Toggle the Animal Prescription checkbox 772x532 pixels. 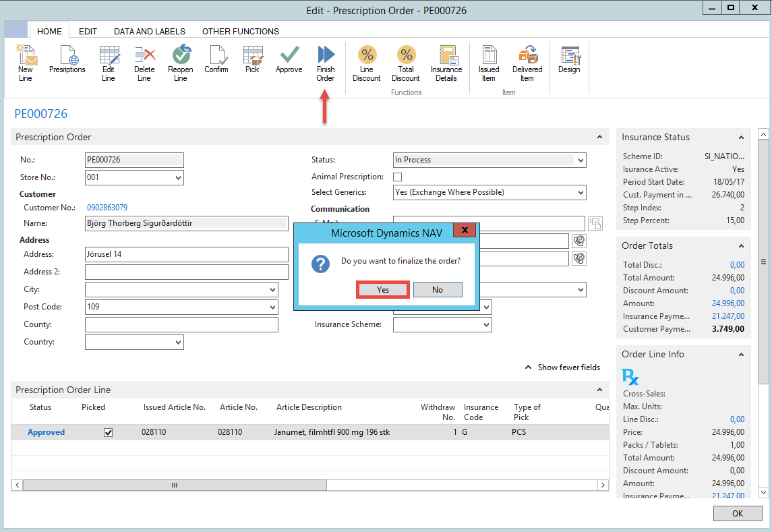click(x=398, y=177)
